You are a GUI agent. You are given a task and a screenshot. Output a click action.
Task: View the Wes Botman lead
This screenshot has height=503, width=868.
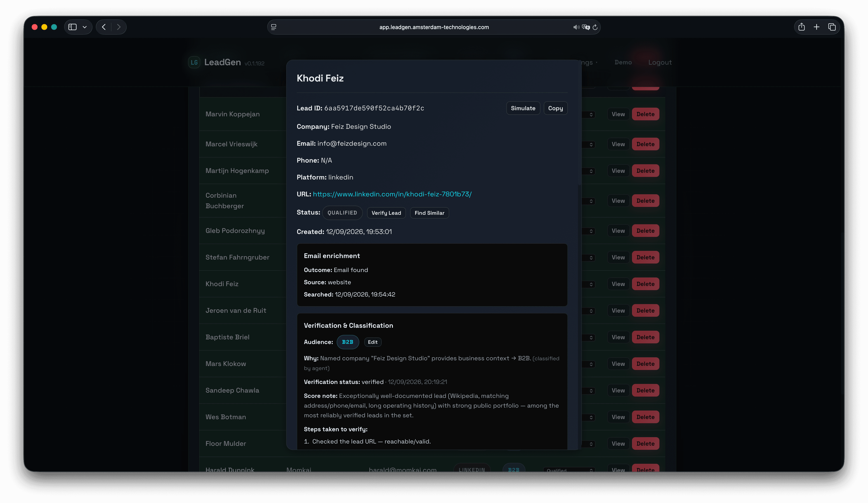618,417
